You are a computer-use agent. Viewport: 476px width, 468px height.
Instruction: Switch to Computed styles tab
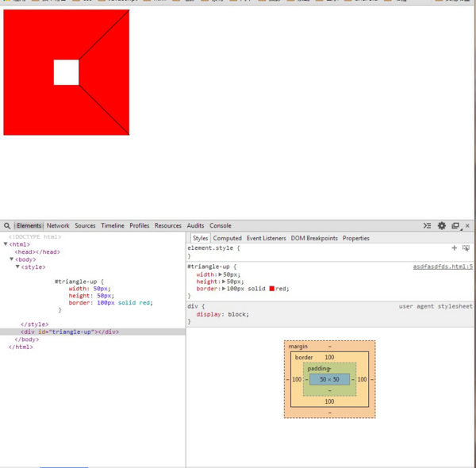pyautogui.click(x=227, y=238)
